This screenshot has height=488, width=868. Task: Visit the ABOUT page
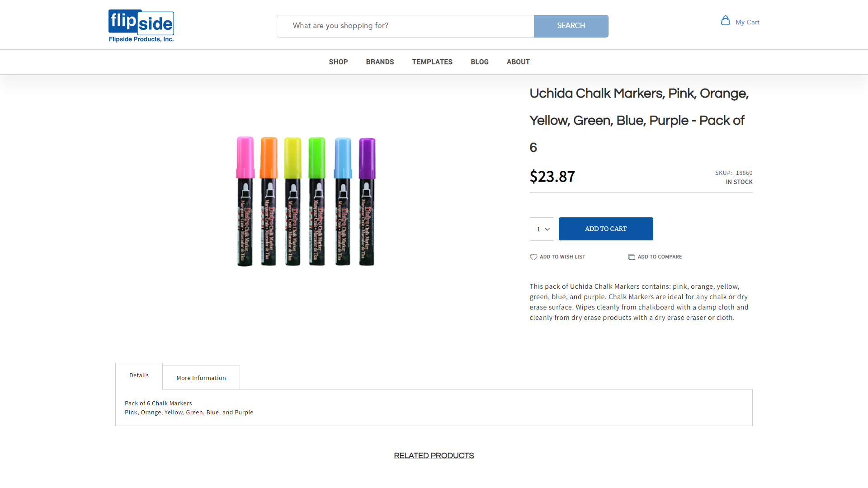click(518, 62)
